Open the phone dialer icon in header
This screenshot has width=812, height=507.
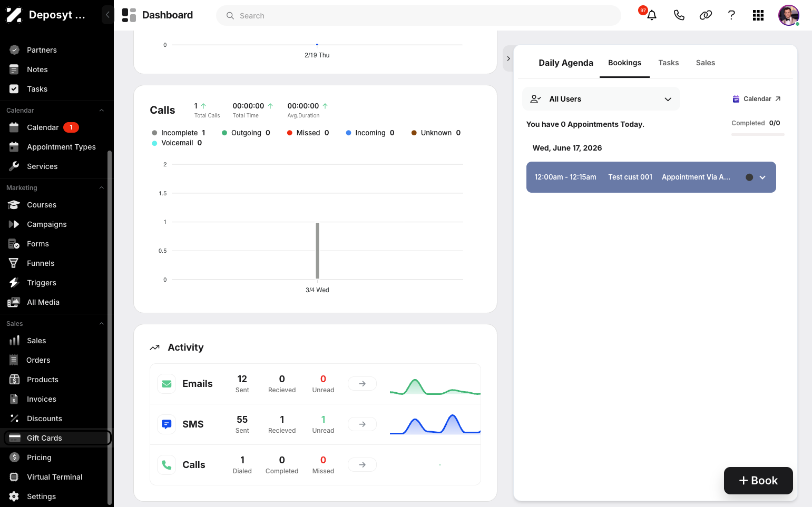pyautogui.click(x=679, y=15)
